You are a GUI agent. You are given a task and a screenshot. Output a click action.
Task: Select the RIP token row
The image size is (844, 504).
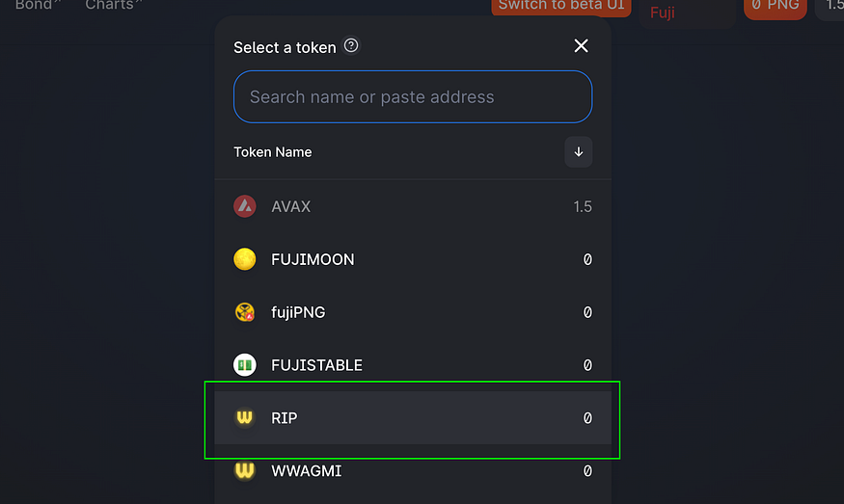(413, 418)
